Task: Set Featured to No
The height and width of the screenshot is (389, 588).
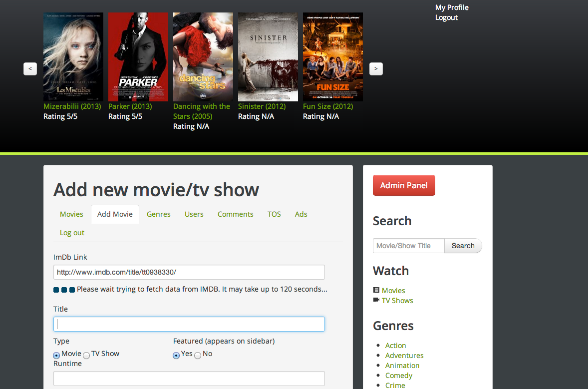Action: pos(198,356)
